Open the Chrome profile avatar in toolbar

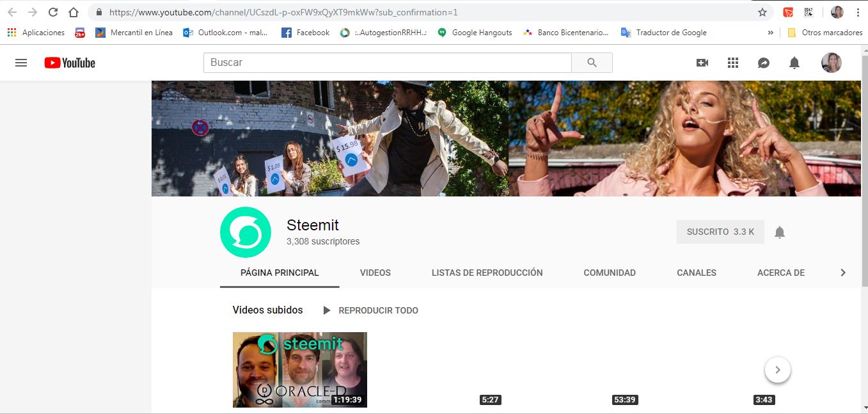click(837, 12)
